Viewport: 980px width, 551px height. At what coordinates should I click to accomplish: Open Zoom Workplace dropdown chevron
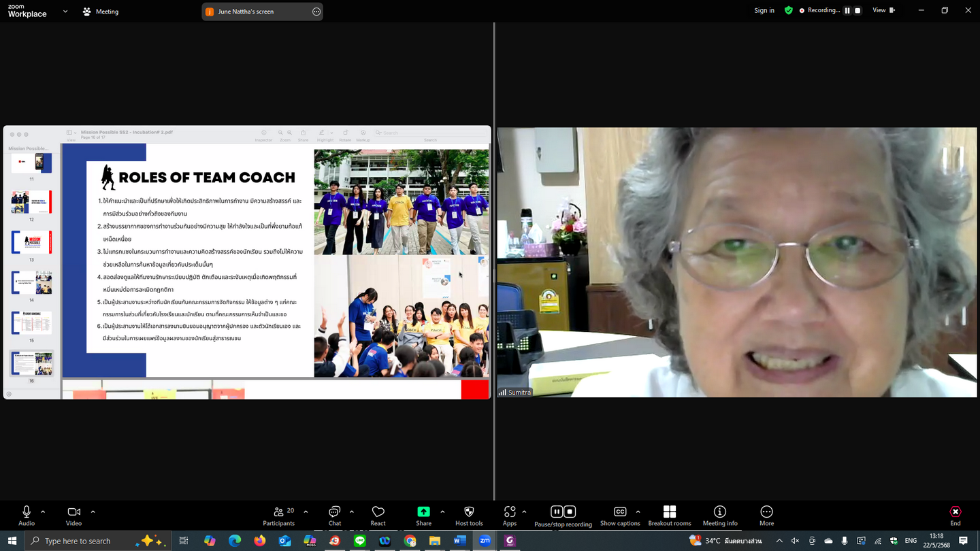point(65,12)
